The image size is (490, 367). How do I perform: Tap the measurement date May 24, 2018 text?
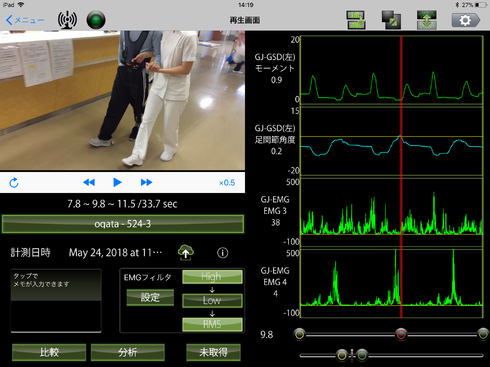point(115,253)
